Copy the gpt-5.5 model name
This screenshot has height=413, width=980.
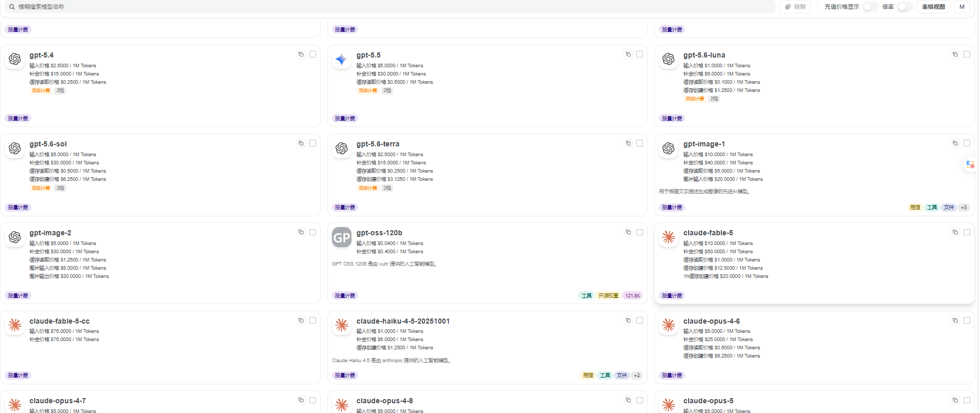(x=628, y=54)
